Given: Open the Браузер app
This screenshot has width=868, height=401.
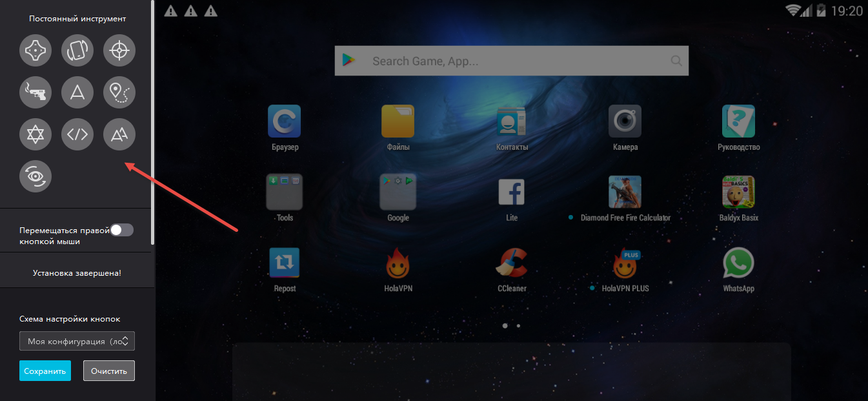Looking at the screenshot, I should (x=285, y=128).
